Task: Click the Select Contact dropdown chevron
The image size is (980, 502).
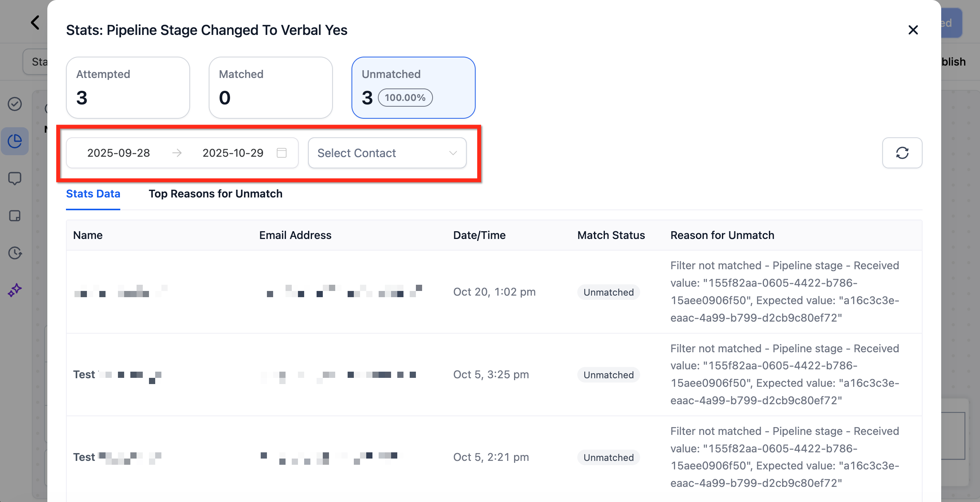Action: point(453,153)
